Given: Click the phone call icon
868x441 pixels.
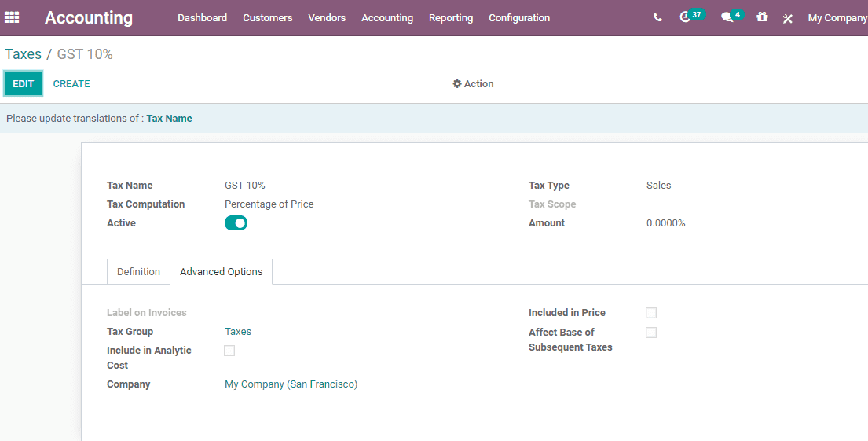Looking at the screenshot, I should coord(657,18).
